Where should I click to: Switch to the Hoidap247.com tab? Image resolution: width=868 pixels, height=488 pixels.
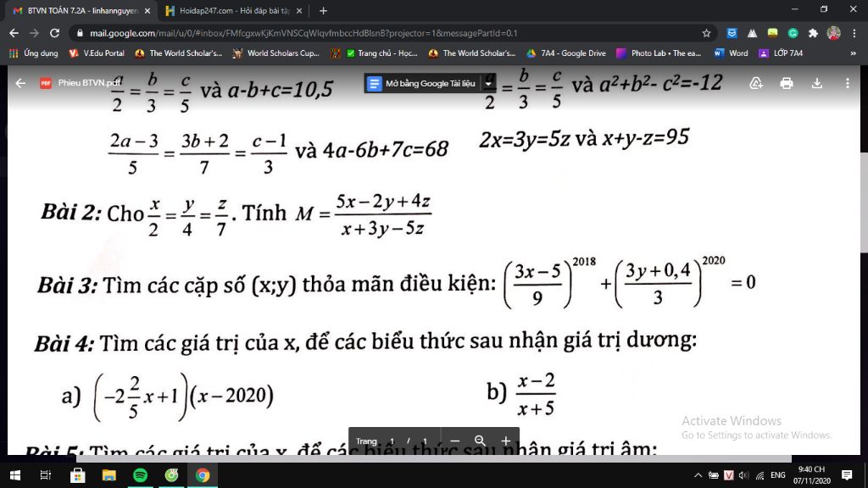tap(234, 10)
